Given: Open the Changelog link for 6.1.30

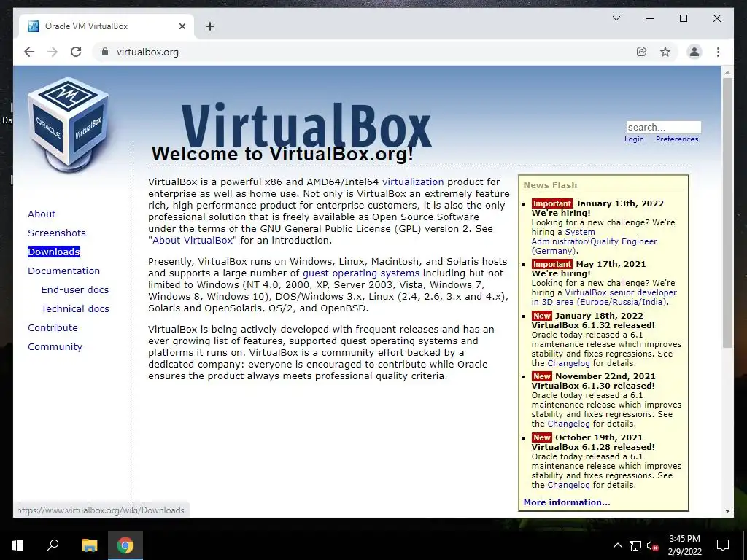Looking at the screenshot, I should (568, 424).
